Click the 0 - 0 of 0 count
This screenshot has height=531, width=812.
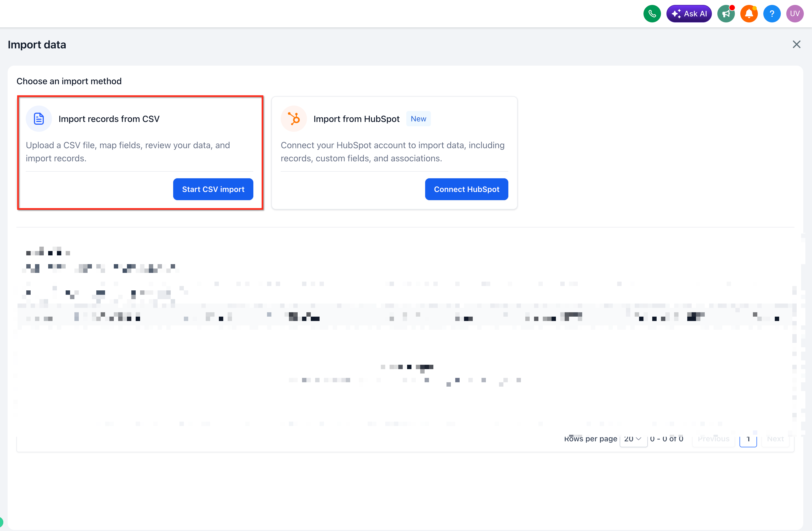[x=666, y=439]
